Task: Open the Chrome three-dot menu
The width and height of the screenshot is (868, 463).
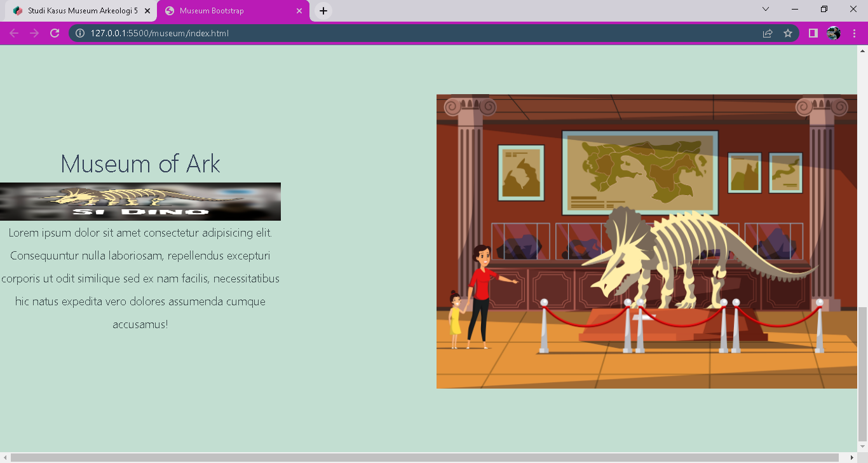Action: (x=854, y=33)
